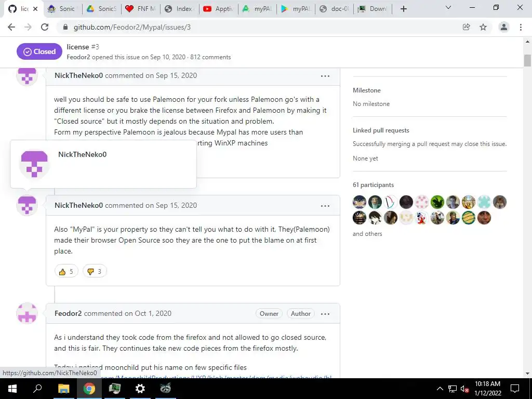Open a new tab with the plus button
The image size is (532, 399).
pos(403,9)
